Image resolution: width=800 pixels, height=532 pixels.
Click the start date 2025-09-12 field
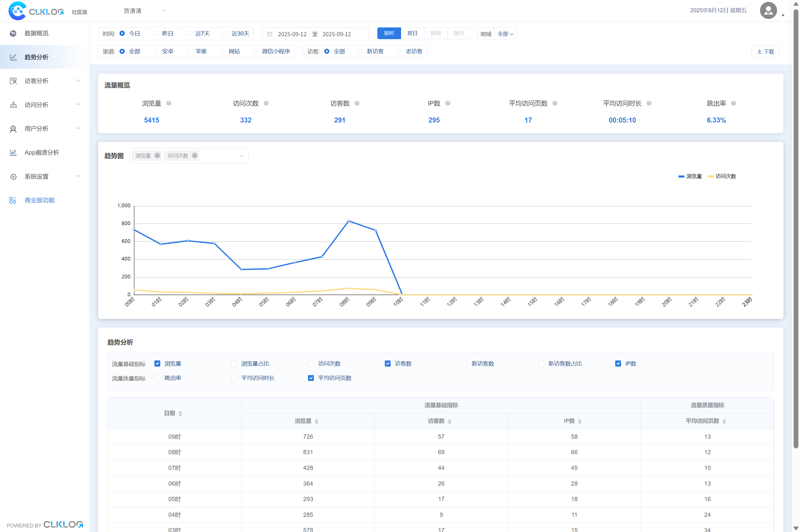coord(292,34)
